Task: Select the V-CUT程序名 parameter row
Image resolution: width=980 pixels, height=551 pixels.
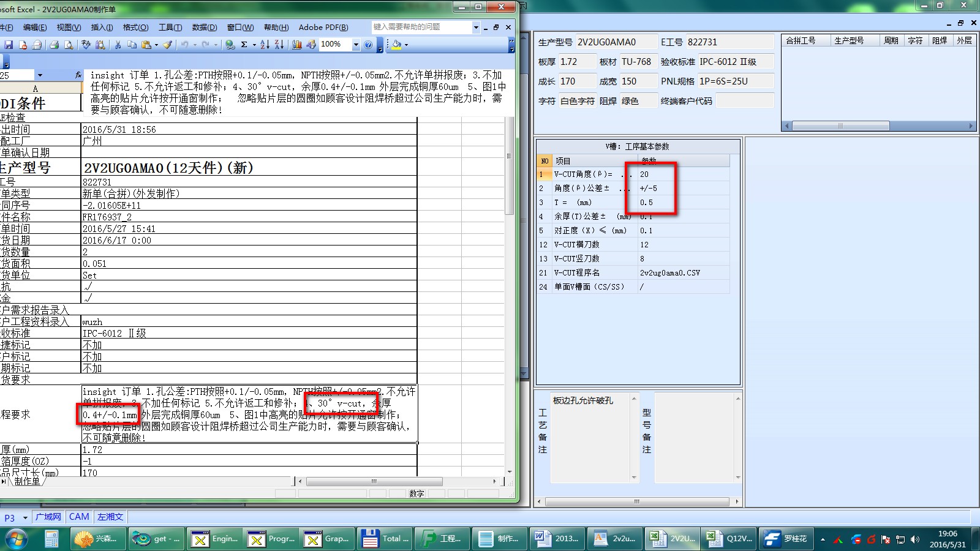Action: pos(634,273)
